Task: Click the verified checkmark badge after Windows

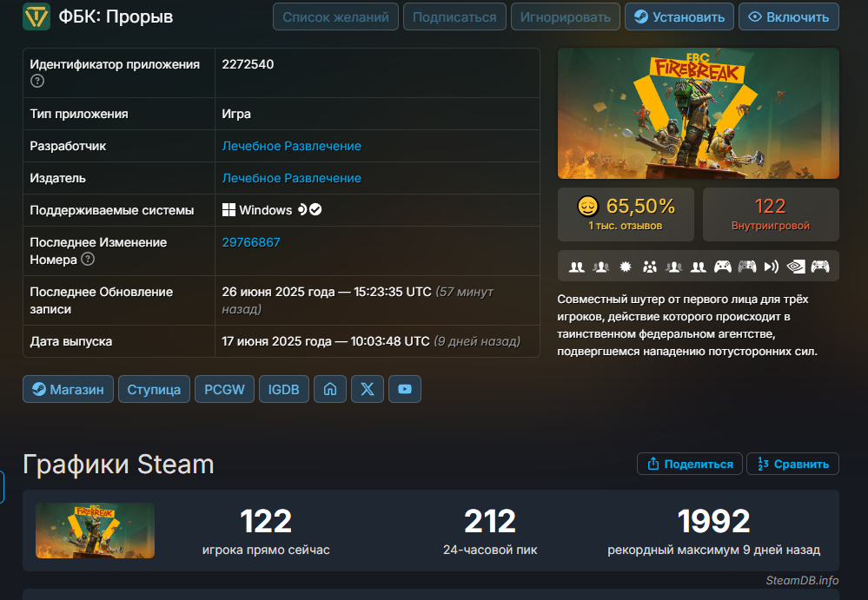Action: click(x=315, y=209)
